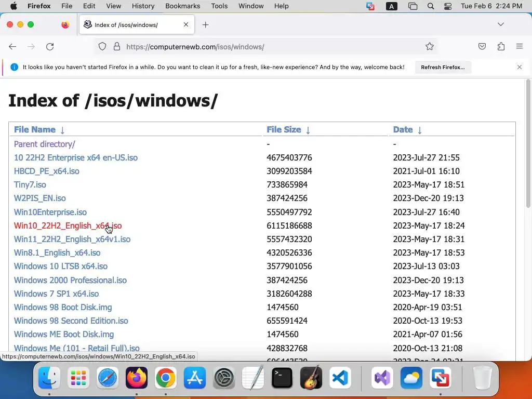
Task: Download HBCD_PE_x64.iso
Action: coord(46,171)
